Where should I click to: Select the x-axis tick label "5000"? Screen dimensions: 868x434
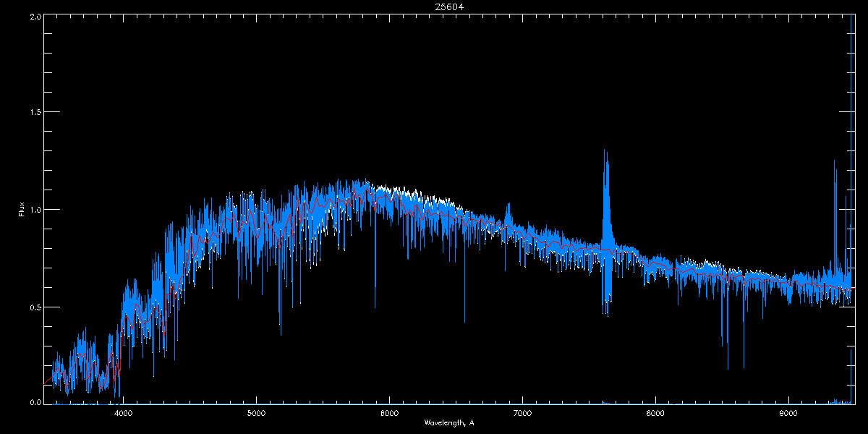256,414
